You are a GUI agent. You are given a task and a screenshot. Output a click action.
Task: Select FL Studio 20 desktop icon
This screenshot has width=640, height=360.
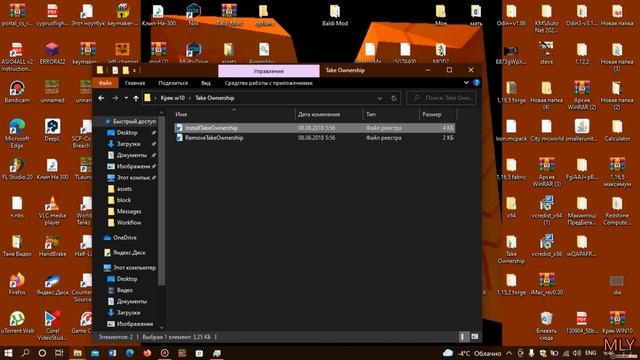(x=17, y=169)
